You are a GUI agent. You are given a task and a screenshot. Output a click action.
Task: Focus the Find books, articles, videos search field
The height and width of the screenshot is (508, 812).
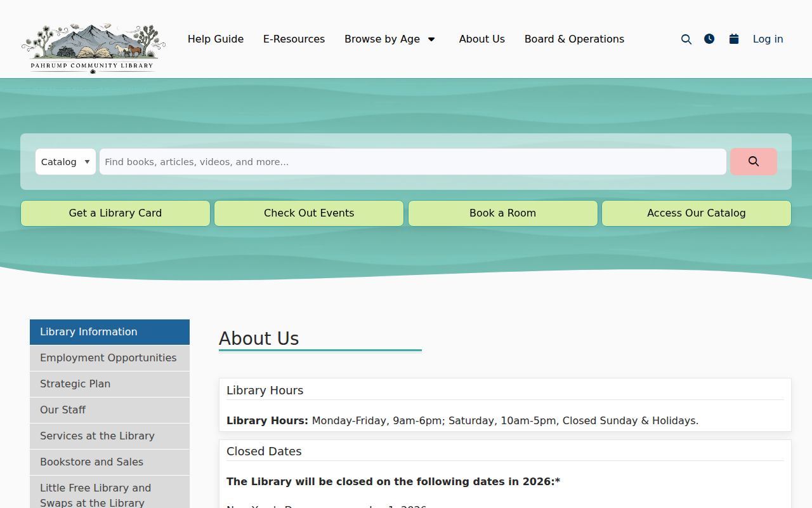[x=413, y=161]
